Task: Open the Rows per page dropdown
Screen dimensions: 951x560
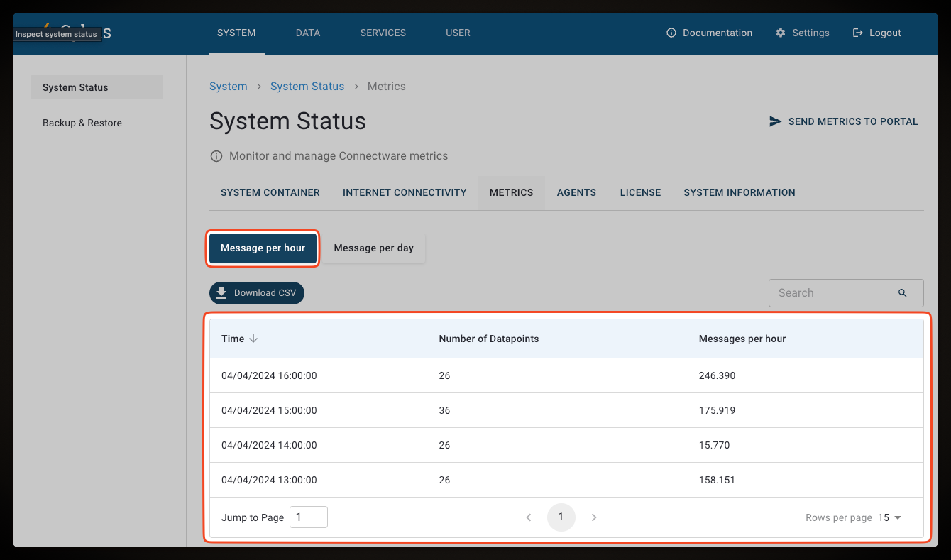Action: tap(890, 517)
